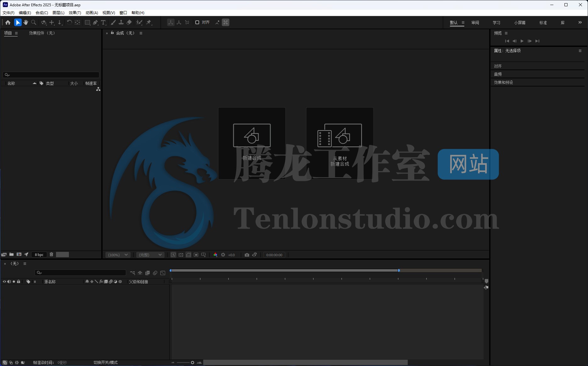This screenshot has height=366, width=588.
Task: Toggle the 对齐 snapping checkbox
Action: (197, 22)
